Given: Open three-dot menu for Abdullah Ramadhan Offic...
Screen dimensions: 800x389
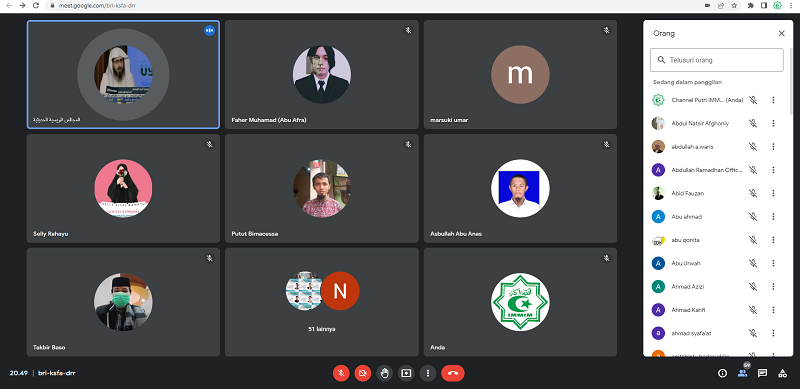Looking at the screenshot, I should click(x=773, y=170).
